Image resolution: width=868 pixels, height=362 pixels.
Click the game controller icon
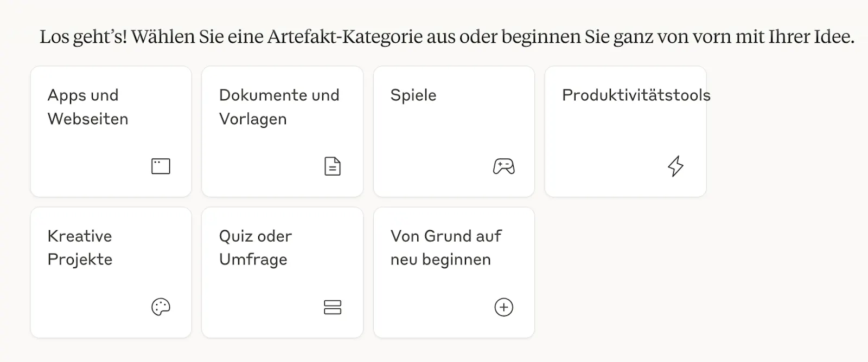tap(503, 166)
